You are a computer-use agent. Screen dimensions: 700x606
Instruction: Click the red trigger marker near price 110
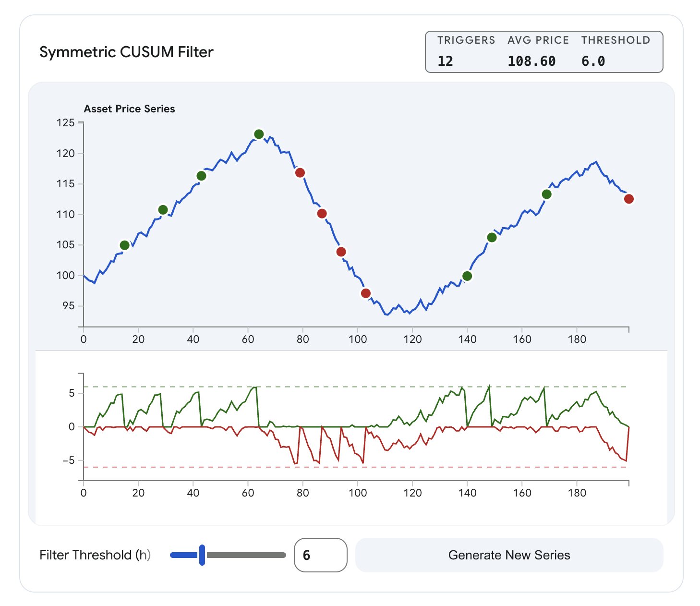[x=322, y=214]
